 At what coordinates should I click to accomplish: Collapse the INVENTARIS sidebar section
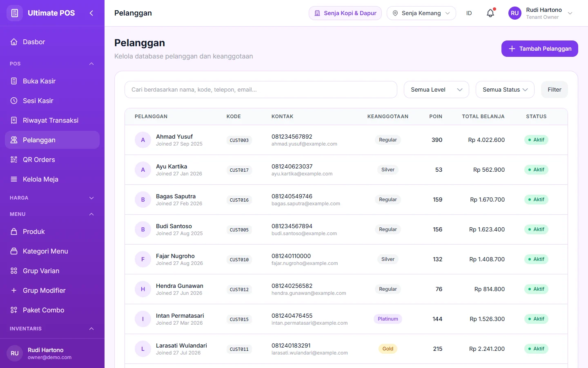(91, 329)
